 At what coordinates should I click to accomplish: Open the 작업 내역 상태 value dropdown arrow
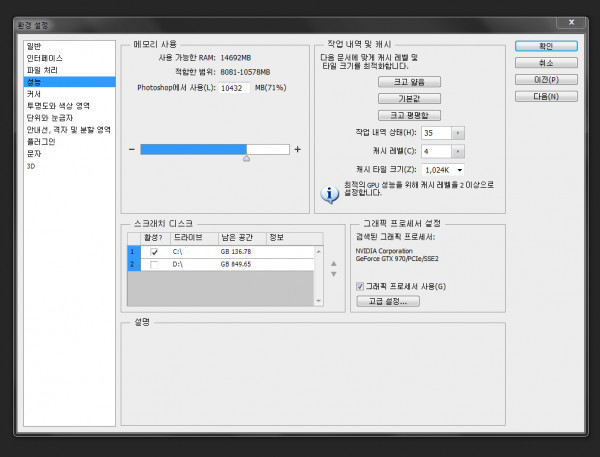(x=458, y=132)
